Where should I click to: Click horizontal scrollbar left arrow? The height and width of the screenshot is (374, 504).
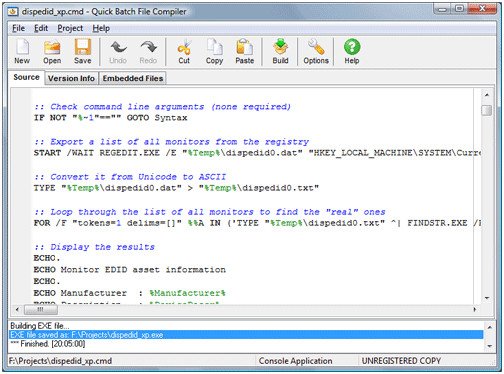[x=17, y=310]
